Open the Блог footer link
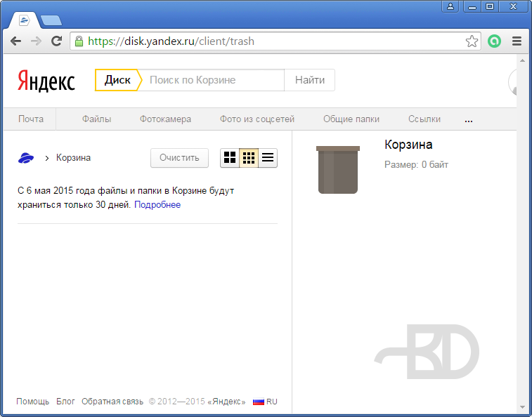 click(65, 402)
